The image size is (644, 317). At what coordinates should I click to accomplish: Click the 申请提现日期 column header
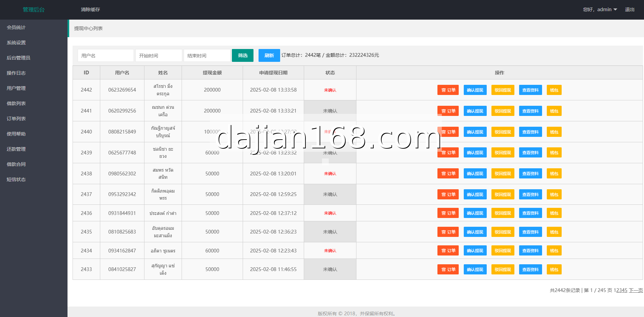(273, 73)
